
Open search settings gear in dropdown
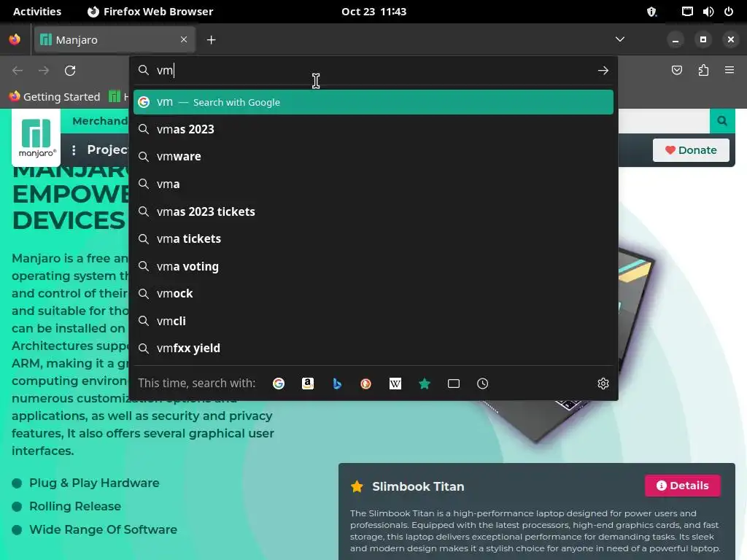pos(603,384)
